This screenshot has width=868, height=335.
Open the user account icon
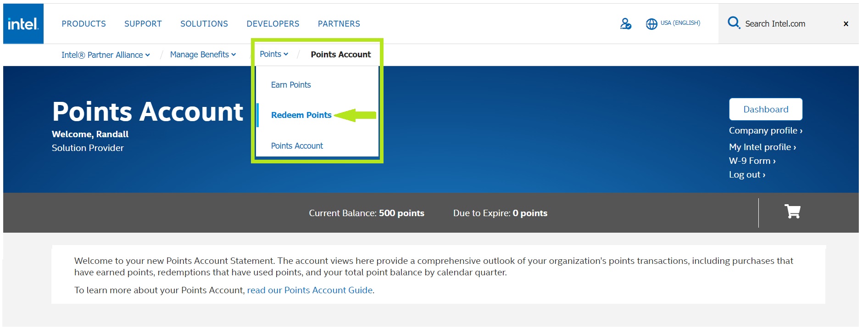[x=625, y=23]
